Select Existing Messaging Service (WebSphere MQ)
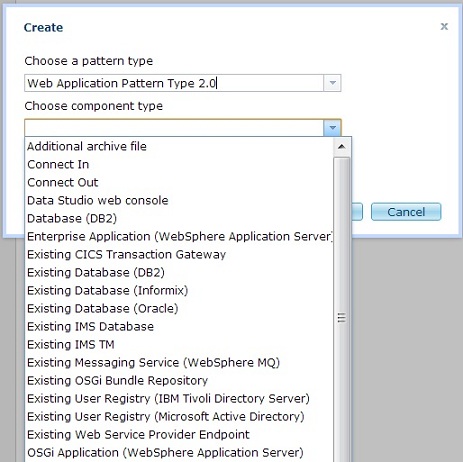Image resolution: width=463 pixels, height=462 pixels. pyautogui.click(x=179, y=362)
